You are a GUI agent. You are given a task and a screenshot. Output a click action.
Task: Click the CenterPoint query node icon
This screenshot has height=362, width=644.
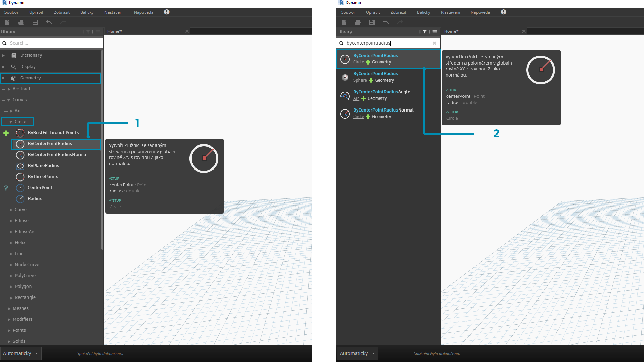pyautogui.click(x=20, y=188)
